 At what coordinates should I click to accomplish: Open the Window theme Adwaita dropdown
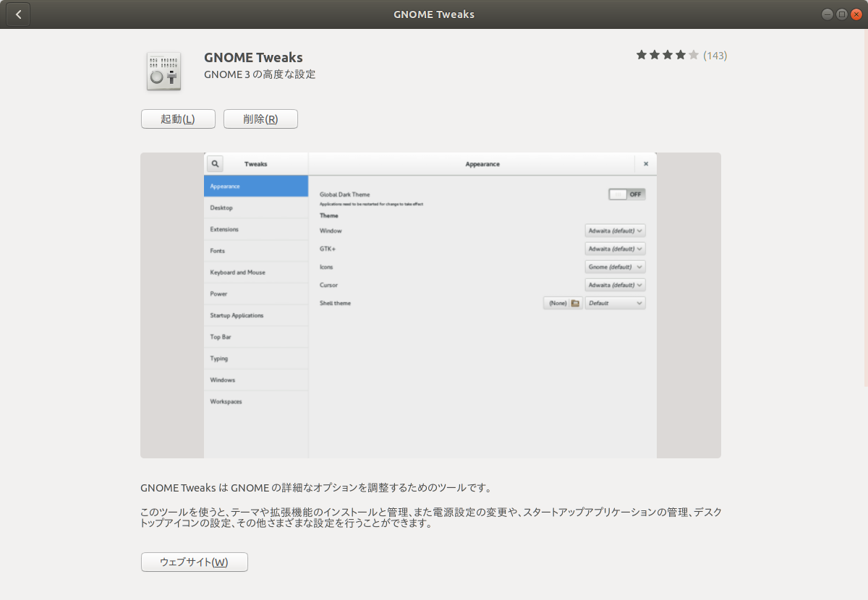(615, 230)
